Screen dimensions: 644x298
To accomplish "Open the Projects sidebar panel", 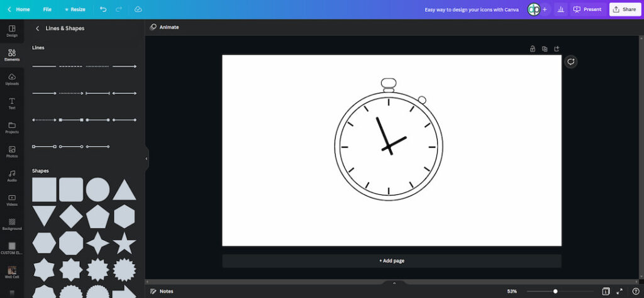I will [x=12, y=128].
